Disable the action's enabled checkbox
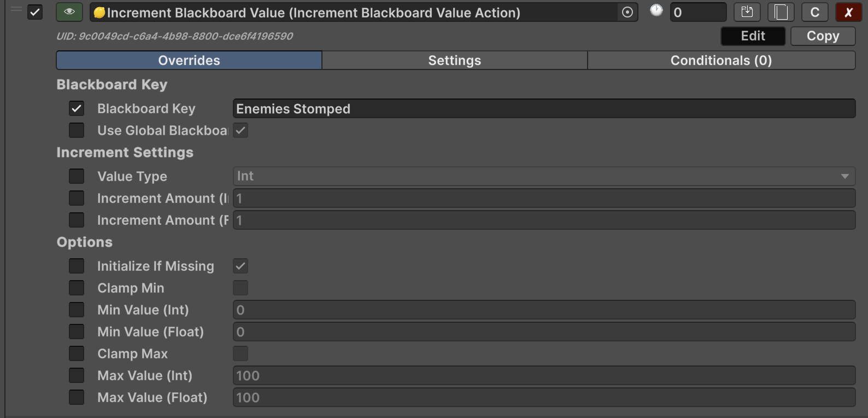 [35, 12]
